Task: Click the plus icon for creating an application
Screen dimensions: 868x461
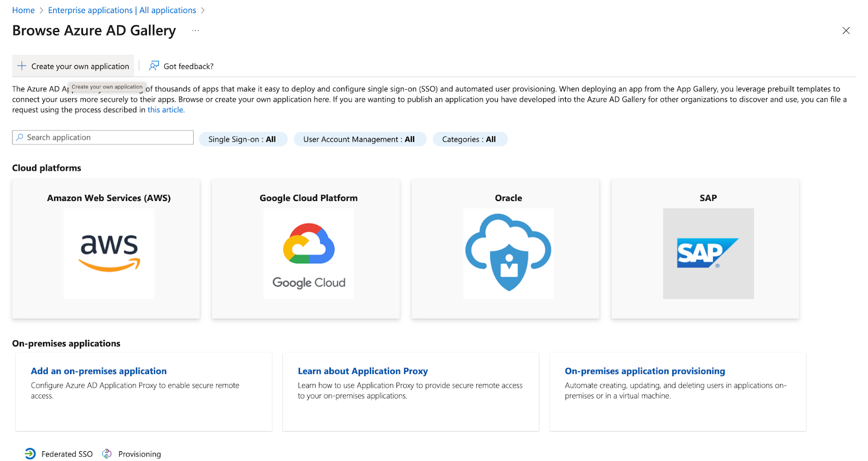Action: (22, 66)
